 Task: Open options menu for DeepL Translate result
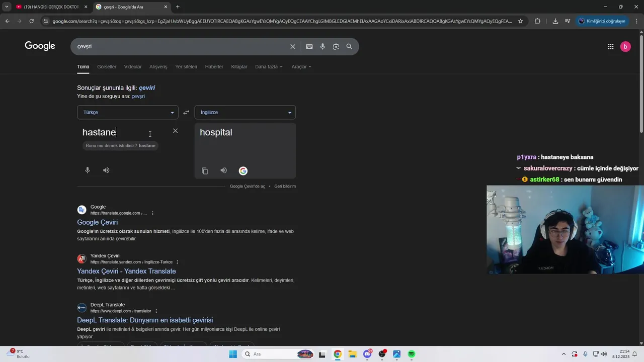pos(156,311)
